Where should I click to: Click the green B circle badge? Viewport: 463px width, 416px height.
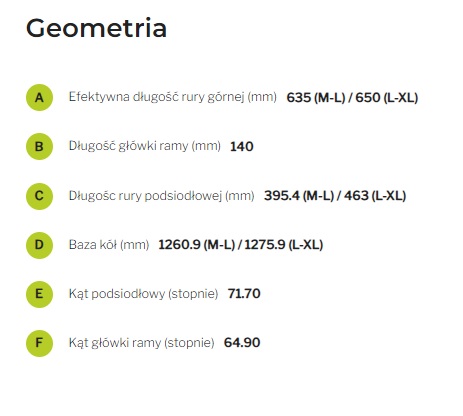click(x=39, y=146)
